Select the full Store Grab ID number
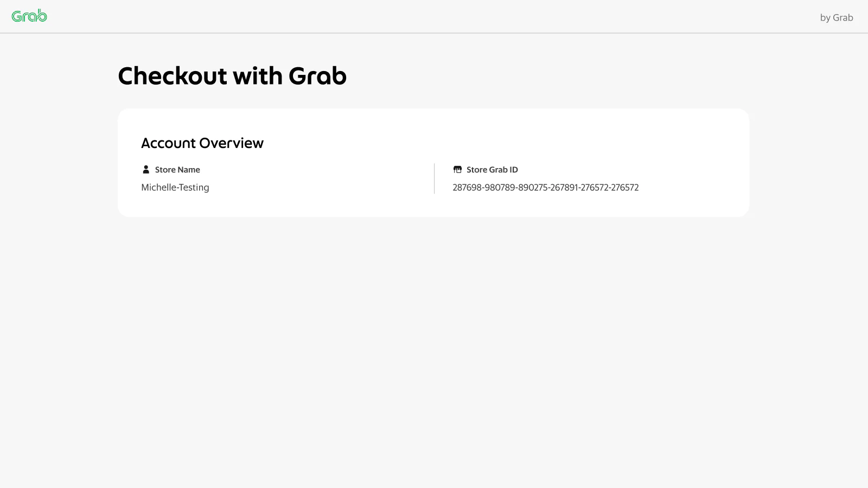This screenshot has width=868, height=488. click(x=545, y=188)
